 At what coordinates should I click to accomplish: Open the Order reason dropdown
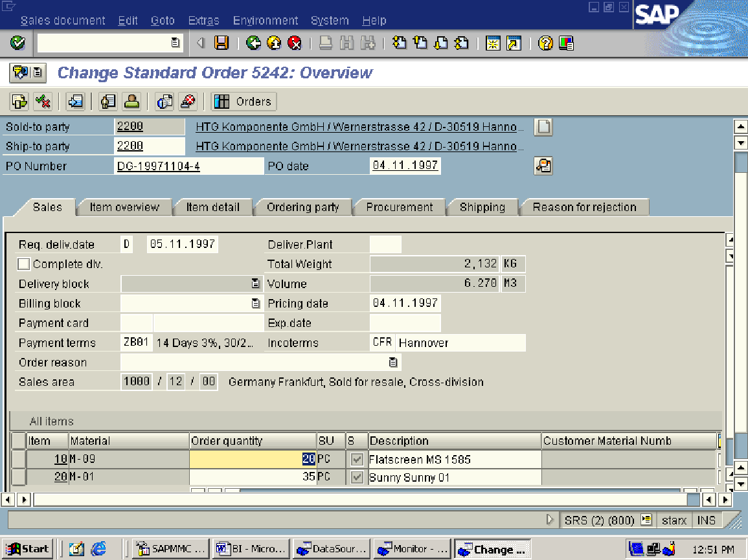tap(393, 362)
